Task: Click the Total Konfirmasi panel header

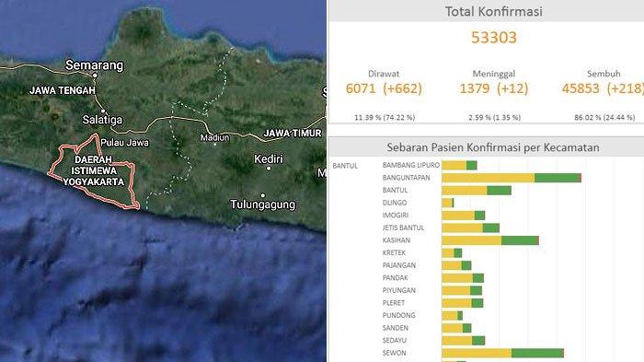Action: 494,12
